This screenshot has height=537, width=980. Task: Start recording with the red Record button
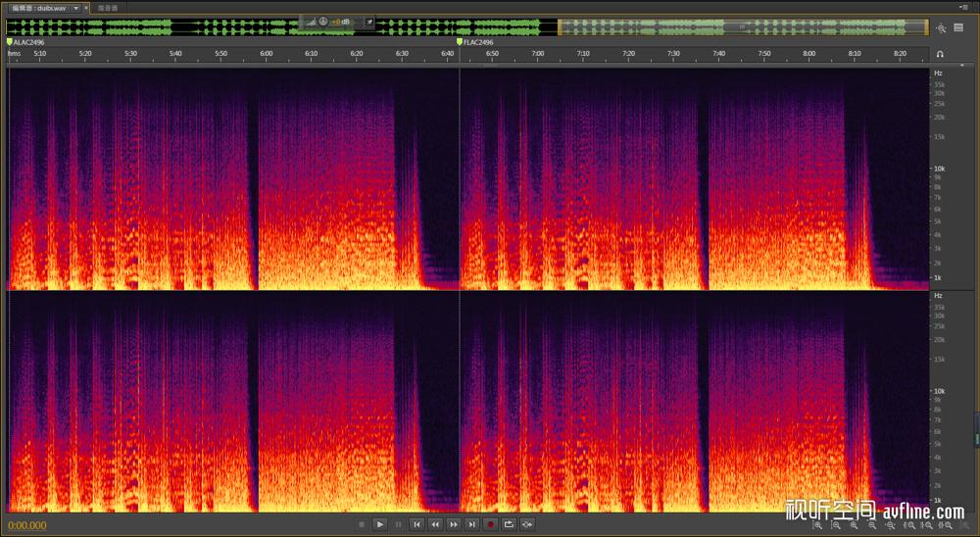tap(491, 524)
